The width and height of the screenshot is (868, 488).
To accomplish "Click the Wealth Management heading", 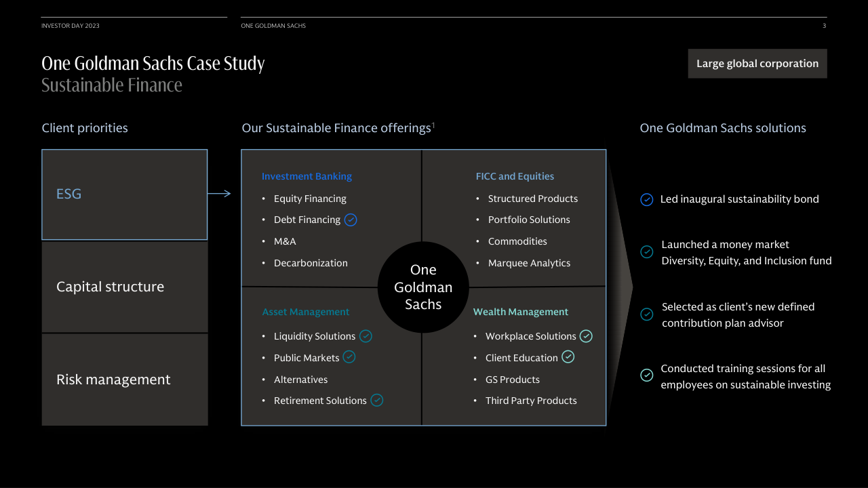I will [x=521, y=312].
